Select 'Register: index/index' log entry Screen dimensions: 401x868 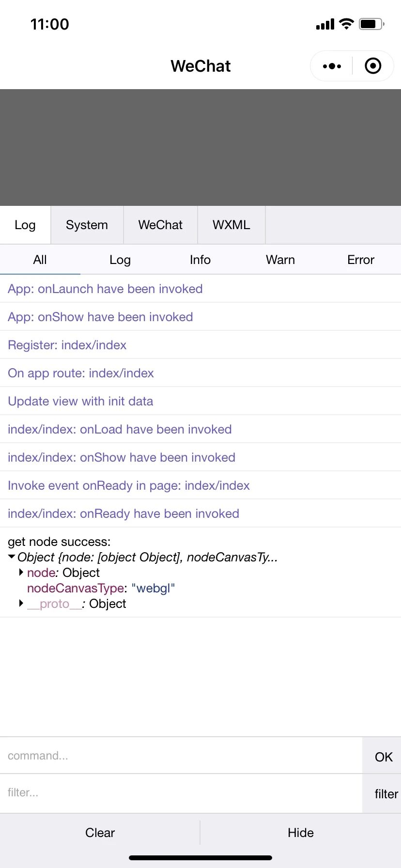(200, 345)
